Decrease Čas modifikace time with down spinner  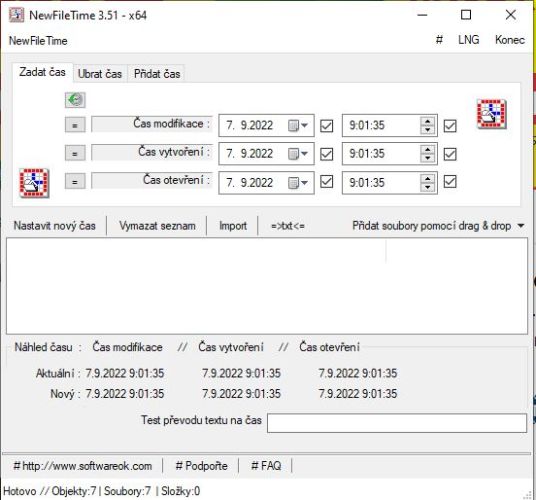(428, 130)
